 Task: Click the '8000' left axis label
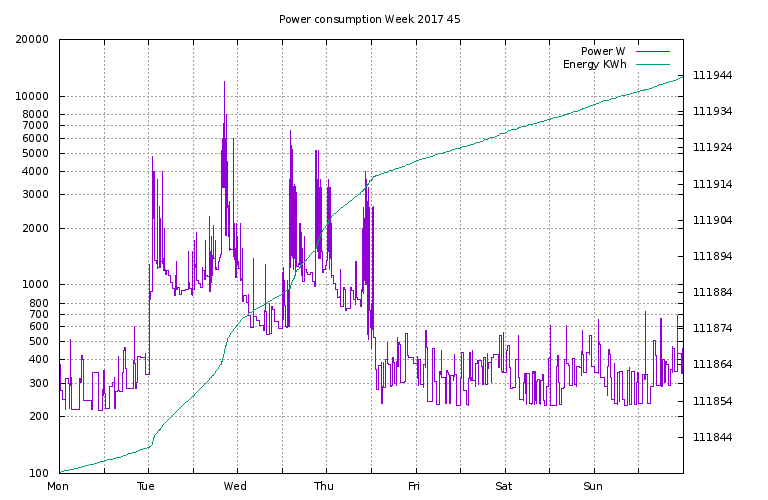click(35, 114)
